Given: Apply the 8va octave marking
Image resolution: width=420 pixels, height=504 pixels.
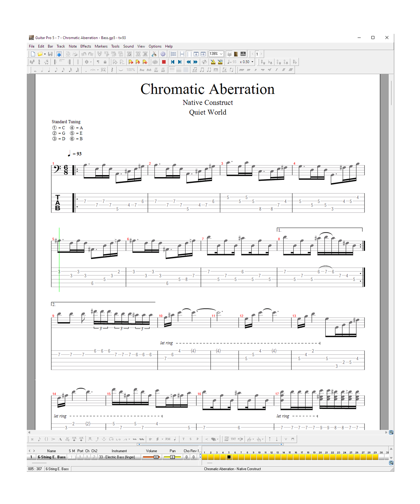Looking at the screenshot, I should pyautogui.click(x=142, y=70).
